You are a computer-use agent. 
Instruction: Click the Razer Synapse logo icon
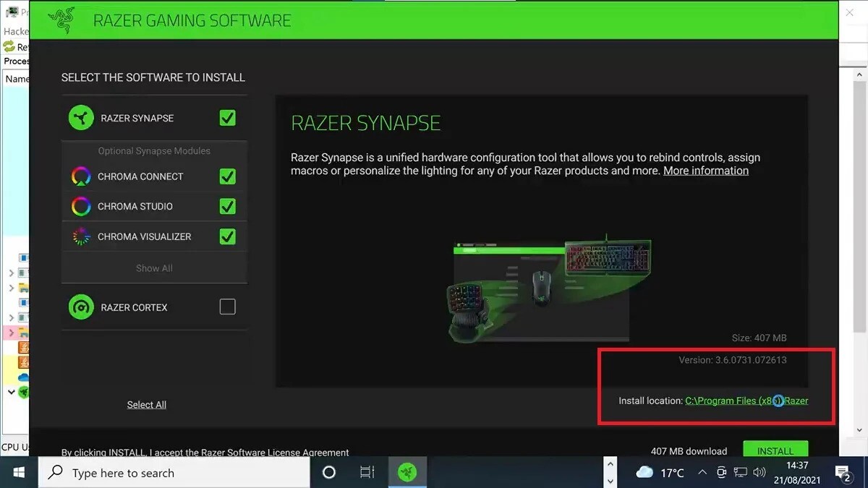click(81, 118)
